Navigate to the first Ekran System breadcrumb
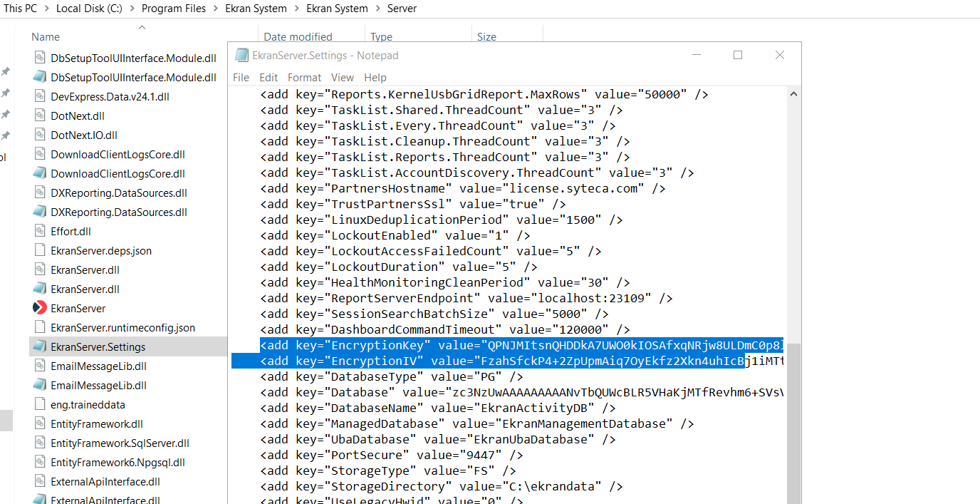980x504 pixels. [x=256, y=9]
